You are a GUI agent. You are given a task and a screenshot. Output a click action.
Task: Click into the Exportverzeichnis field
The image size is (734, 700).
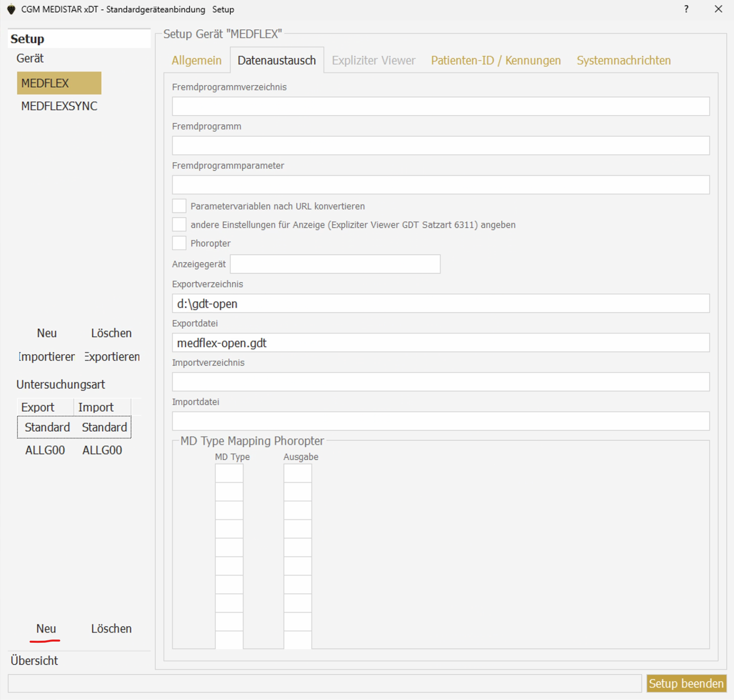pyautogui.click(x=440, y=304)
